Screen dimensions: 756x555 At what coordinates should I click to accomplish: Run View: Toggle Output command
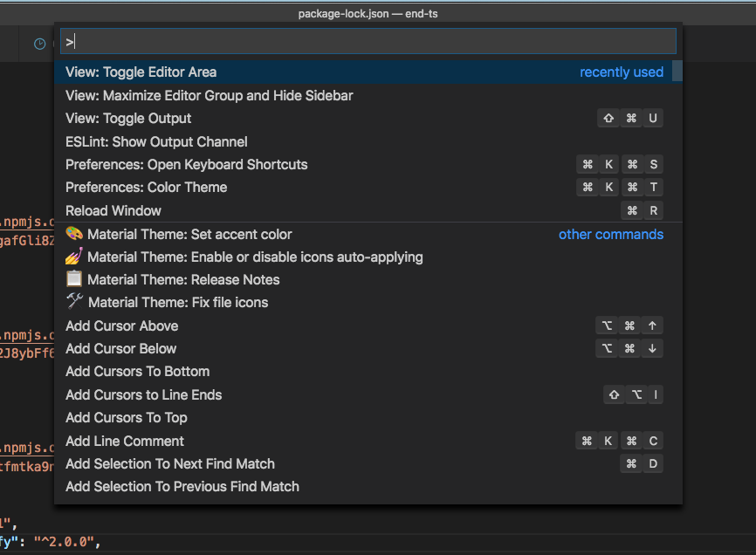[368, 119]
